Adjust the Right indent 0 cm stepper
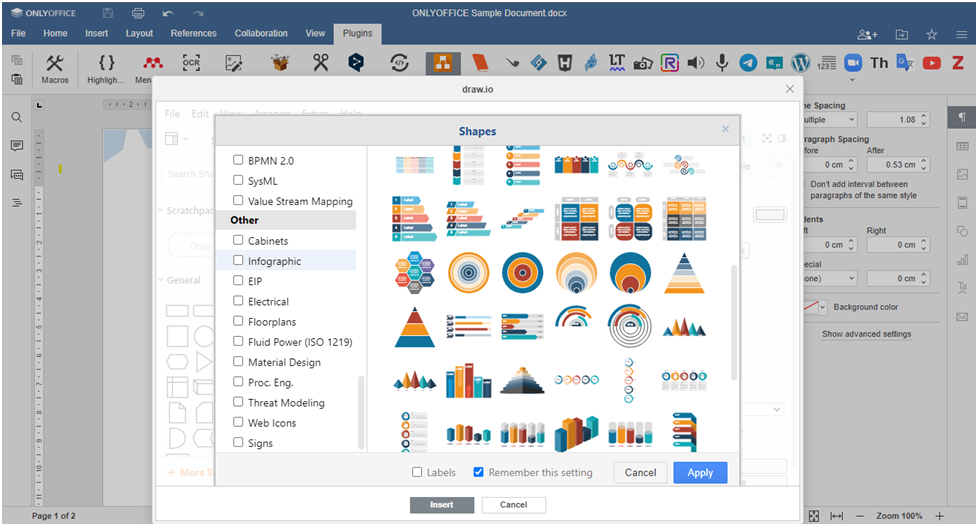 924,245
